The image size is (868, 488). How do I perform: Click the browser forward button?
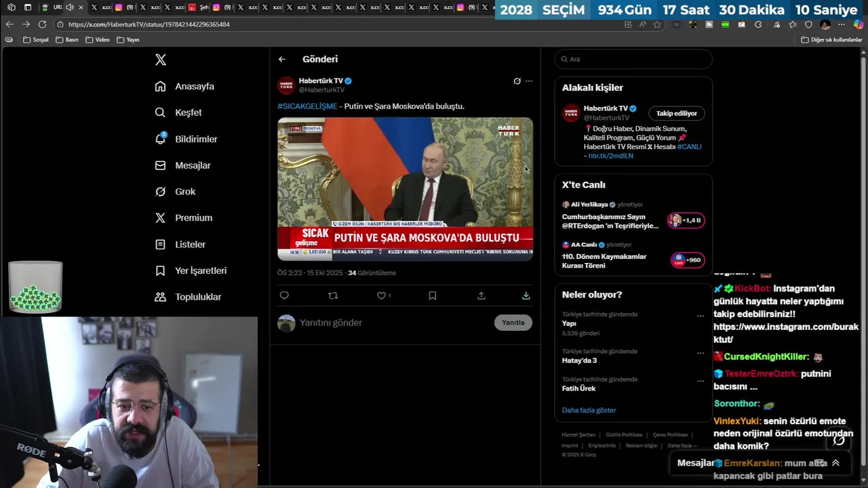[26, 24]
